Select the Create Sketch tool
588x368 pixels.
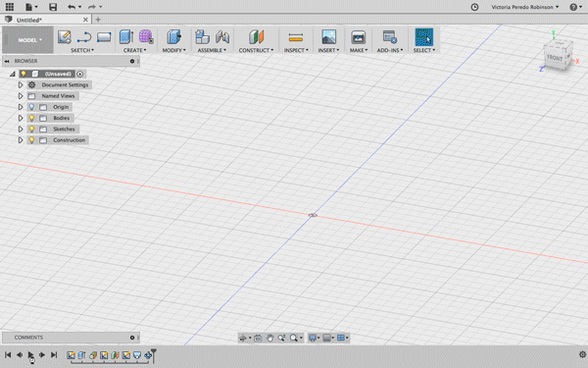(64, 37)
